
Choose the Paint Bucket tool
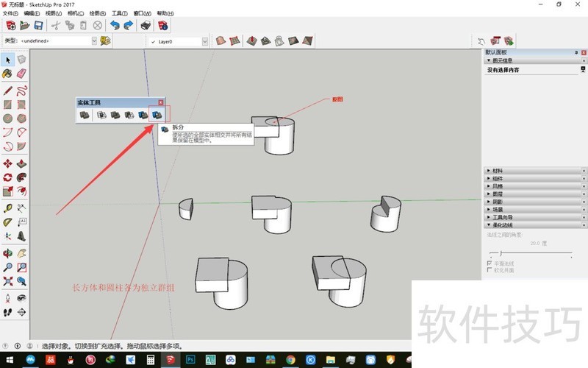pos(7,74)
